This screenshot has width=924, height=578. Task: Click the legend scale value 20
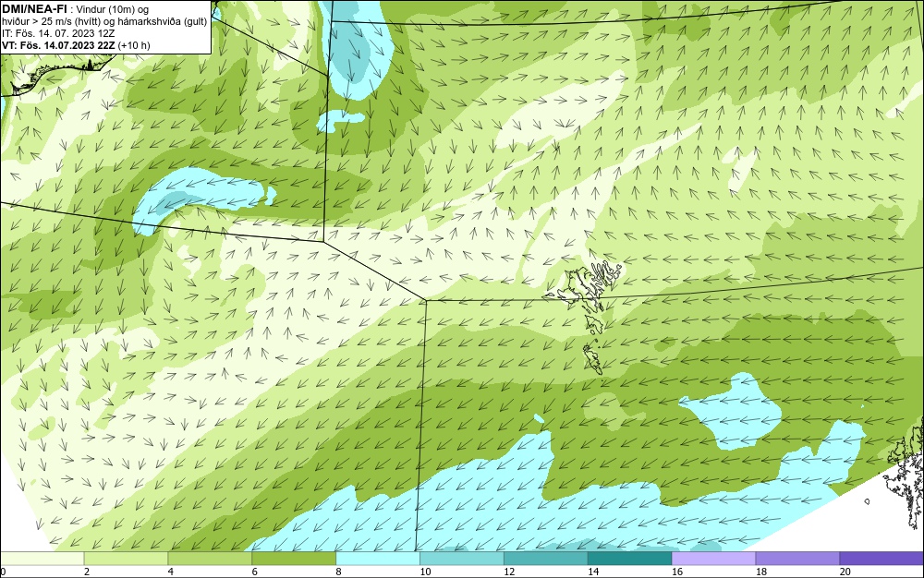click(x=845, y=572)
